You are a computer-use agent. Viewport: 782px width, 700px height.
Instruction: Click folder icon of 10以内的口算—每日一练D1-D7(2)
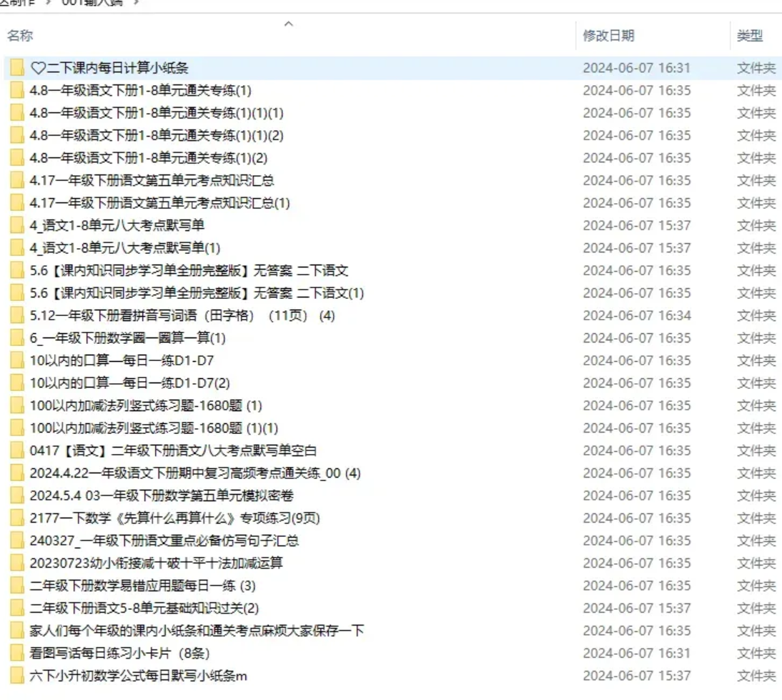tap(17, 383)
